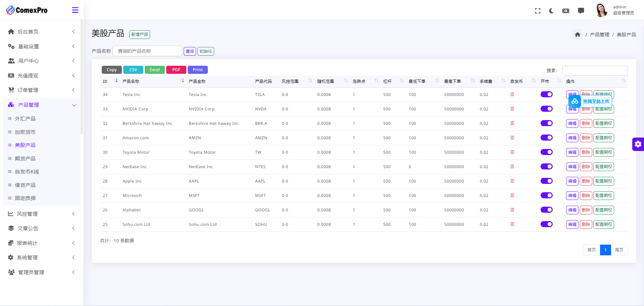Expand the 基础设置 menu chevron

74,46
